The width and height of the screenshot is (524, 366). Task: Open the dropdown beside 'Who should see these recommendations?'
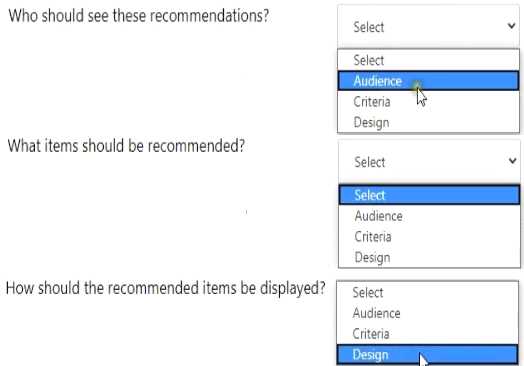(x=428, y=27)
